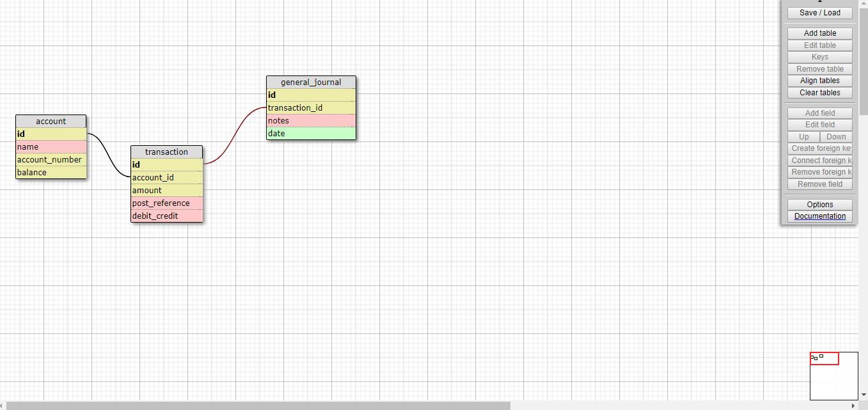
Task: Move field Down button
Action: coord(836,137)
